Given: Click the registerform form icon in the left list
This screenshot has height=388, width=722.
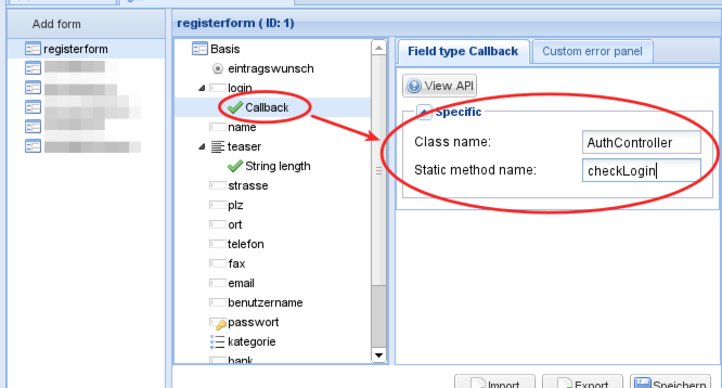Looking at the screenshot, I should pyautogui.click(x=33, y=49).
